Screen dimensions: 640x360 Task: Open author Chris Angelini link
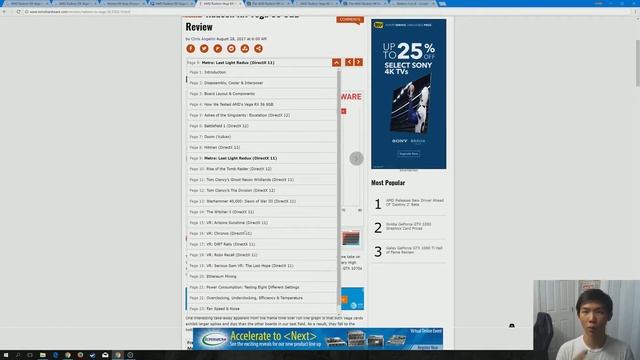203,39
